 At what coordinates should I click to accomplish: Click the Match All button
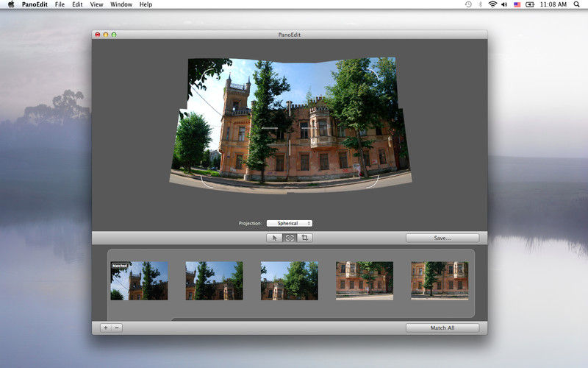pos(442,328)
